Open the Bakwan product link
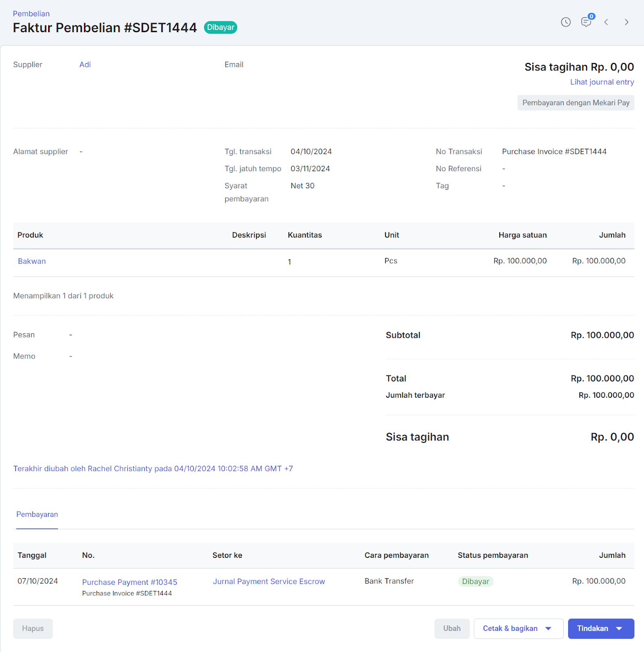The width and height of the screenshot is (644, 652). click(x=32, y=261)
